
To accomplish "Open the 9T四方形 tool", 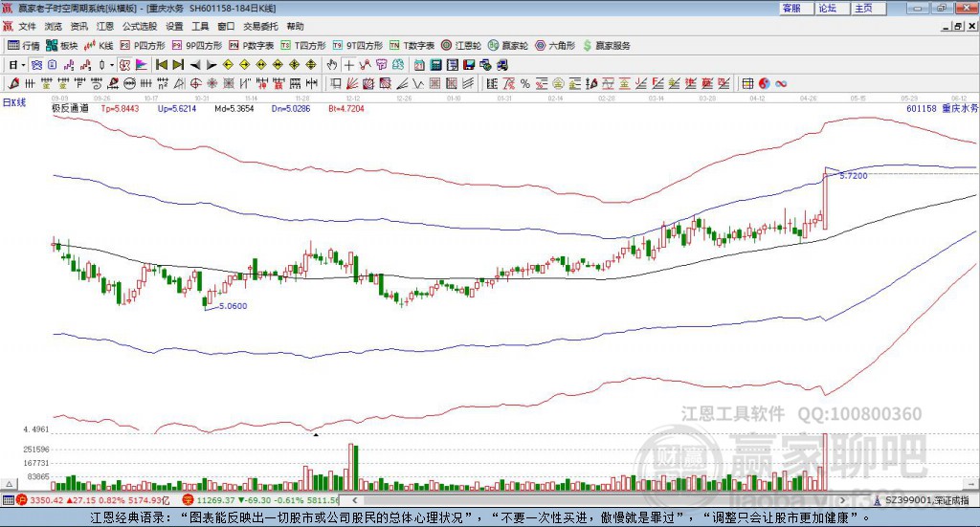I will [358, 46].
